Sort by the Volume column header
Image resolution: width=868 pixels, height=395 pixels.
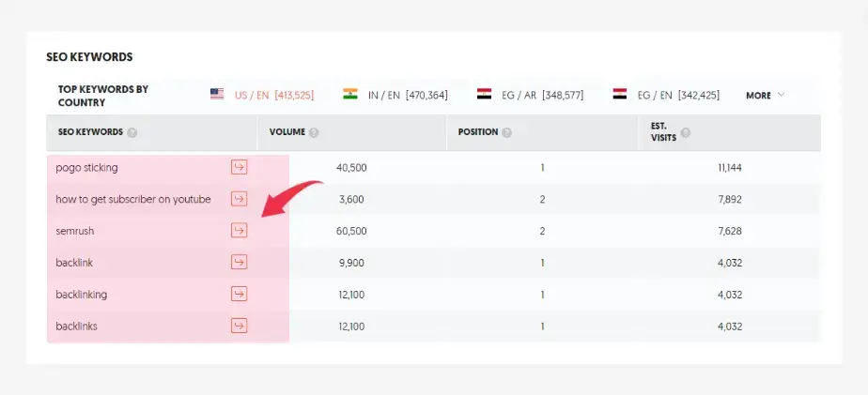[287, 132]
